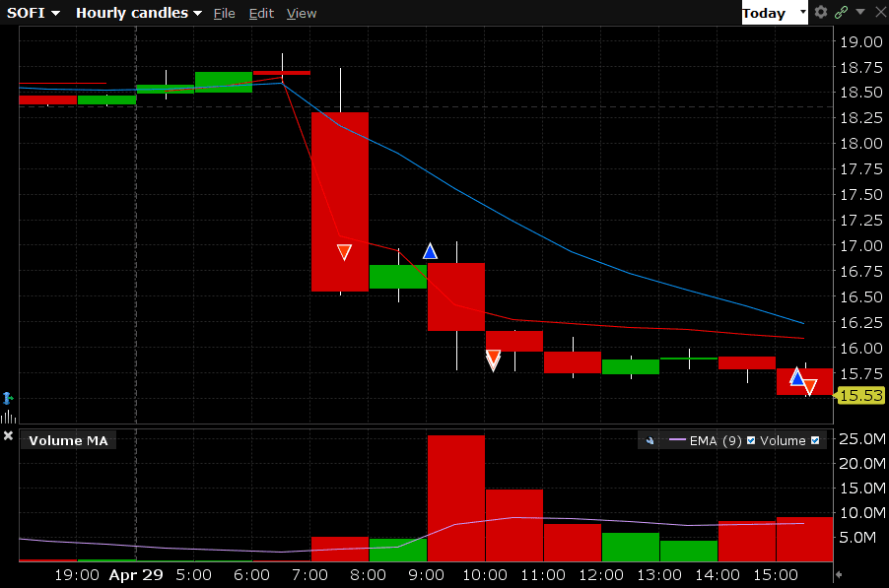The height and width of the screenshot is (588, 889).
Task: Click the purple EMA line legend swatch
Action: tap(677, 440)
